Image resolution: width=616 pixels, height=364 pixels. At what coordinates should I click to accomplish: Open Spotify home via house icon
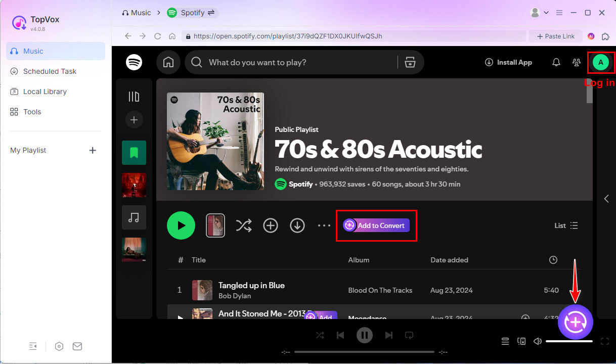point(168,62)
